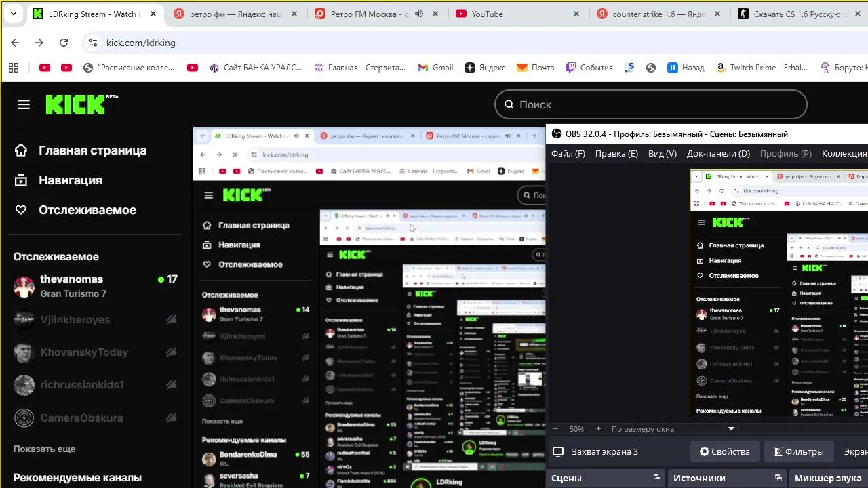Open the Главная - Стерлита bookmark
Image resolution: width=868 pixels, height=488 pixels.
click(359, 68)
